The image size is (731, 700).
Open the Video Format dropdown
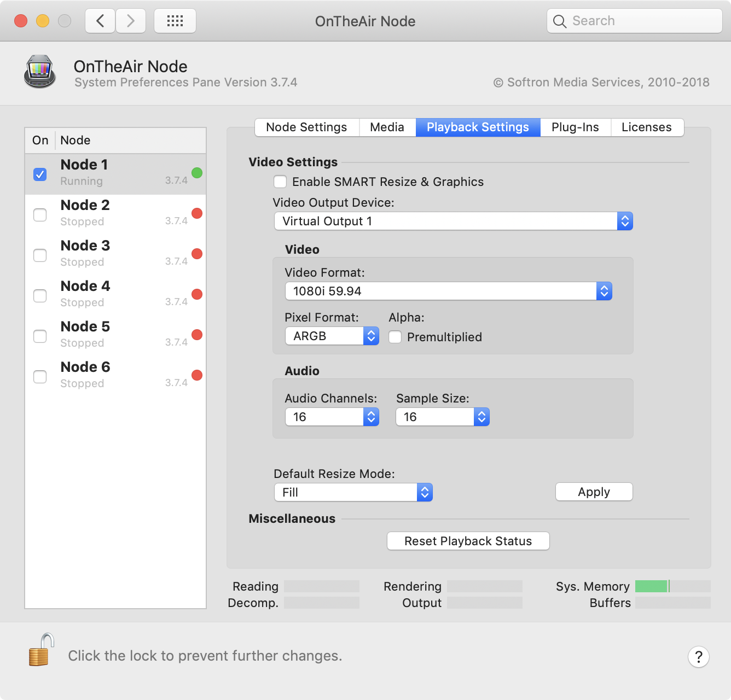click(449, 291)
